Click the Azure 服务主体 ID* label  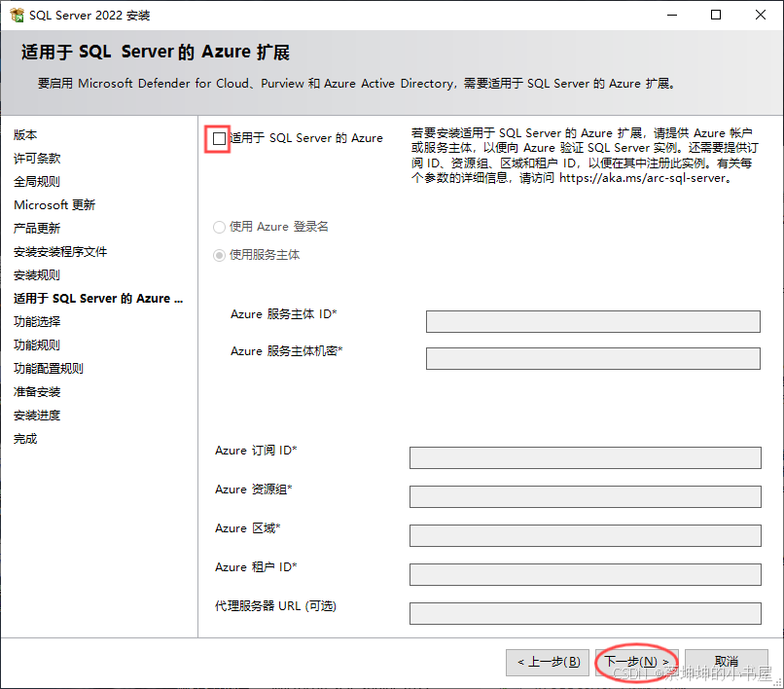pyautogui.click(x=284, y=314)
